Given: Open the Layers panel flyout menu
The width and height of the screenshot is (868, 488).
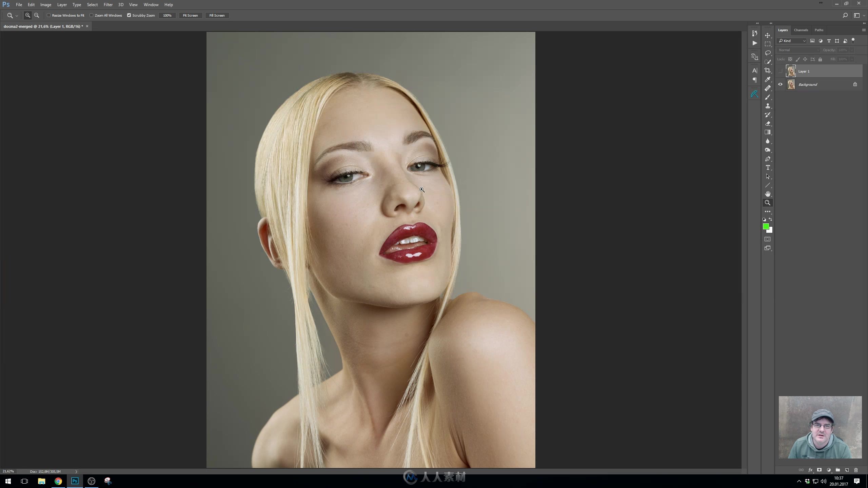Looking at the screenshot, I should (863, 30).
